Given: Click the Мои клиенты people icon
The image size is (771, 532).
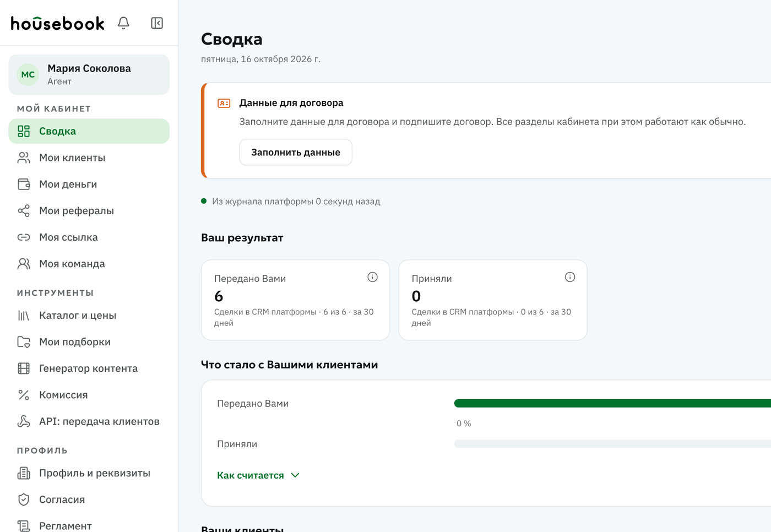Looking at the screenshot, I should (x=24, y=158).
